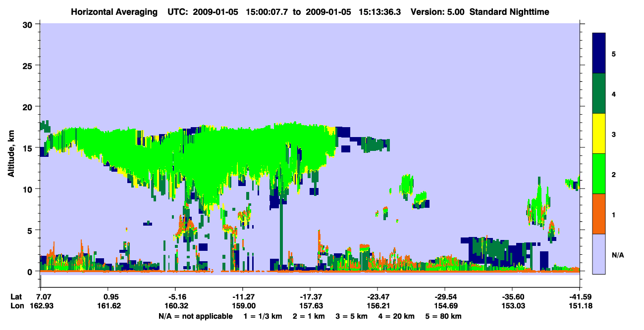Click the '2 = 1 km' key text
This screenshot has width=644, height=330.
309,316
